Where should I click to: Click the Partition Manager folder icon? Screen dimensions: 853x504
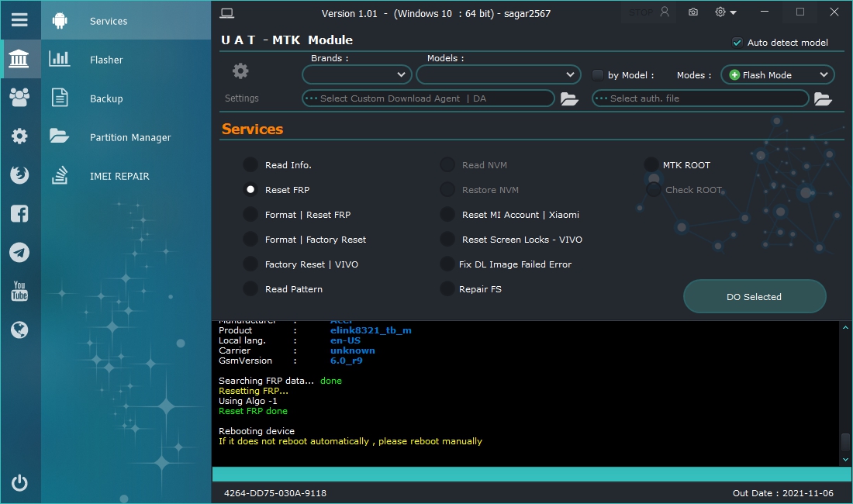[x=59, y=136]
